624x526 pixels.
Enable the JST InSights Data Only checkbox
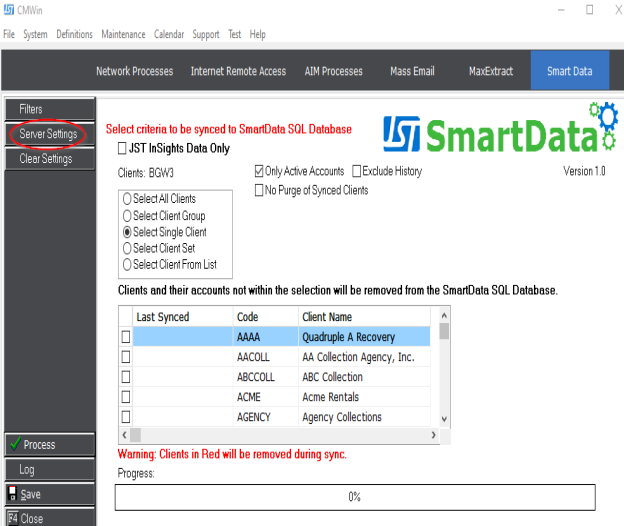click(x=122, y=148)
